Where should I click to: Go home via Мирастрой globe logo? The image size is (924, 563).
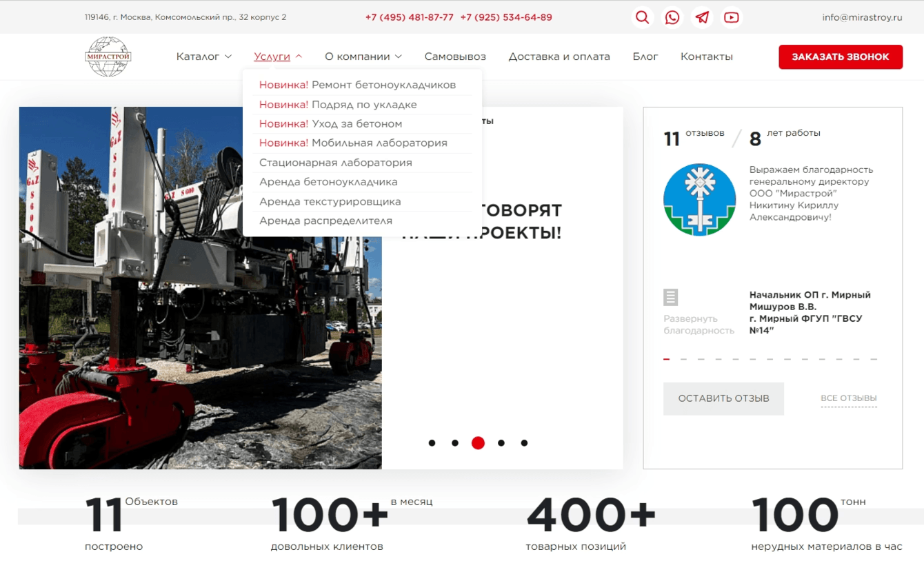(108, 57)
